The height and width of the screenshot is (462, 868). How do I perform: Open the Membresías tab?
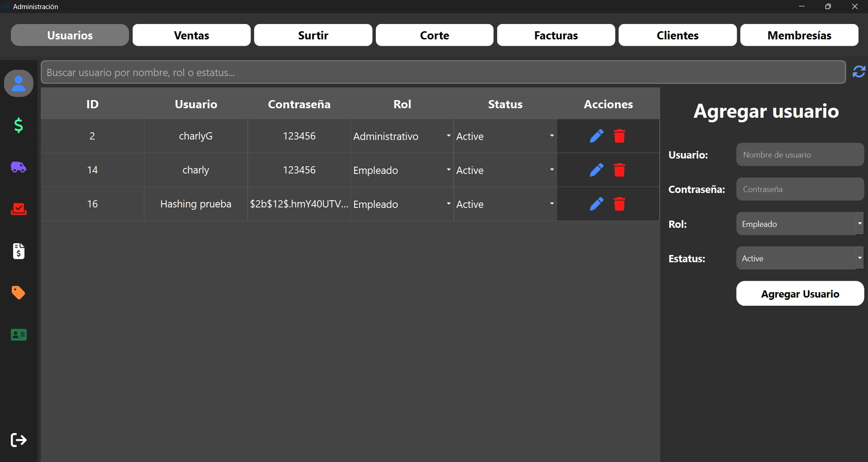(799, 35)
